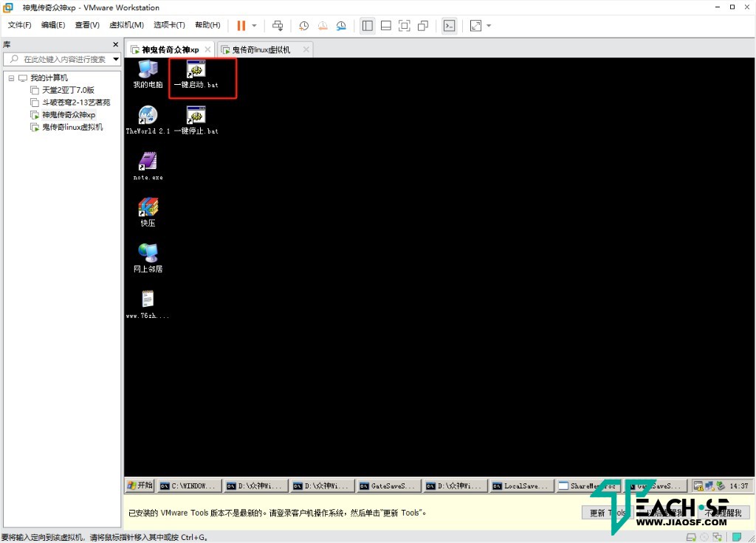Open the 选项卡(T) menu
Image resolution: width=756 pixels, height=543 pixels.
(169, 25)
